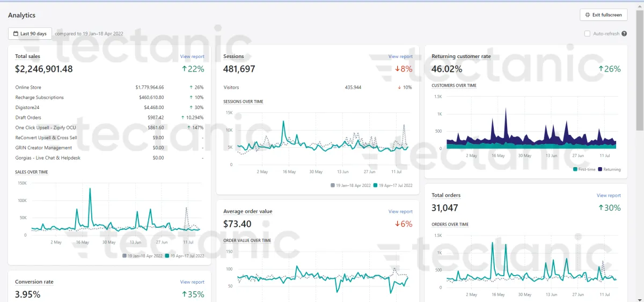The image size is (644, 302).
Task: Click the Exit fullscreen button
Action: click(604, 15)
